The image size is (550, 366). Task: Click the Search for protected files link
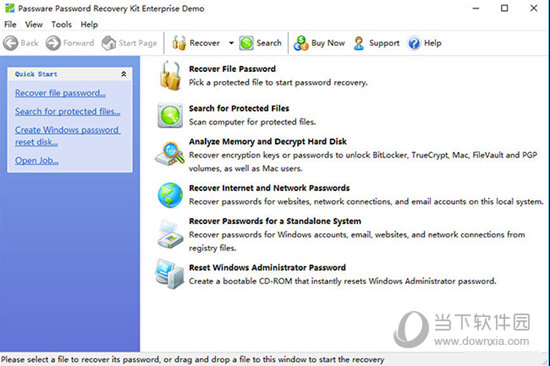click(x=67, y=112)
